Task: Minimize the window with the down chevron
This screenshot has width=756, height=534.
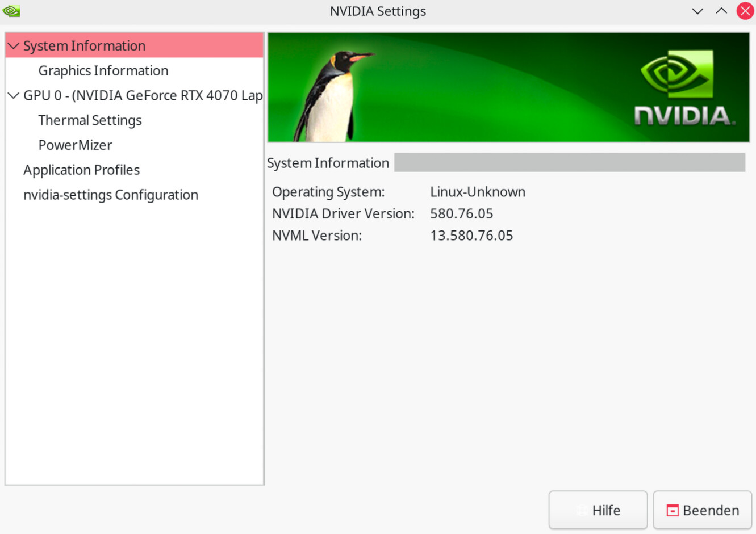Action: (697, 11)
